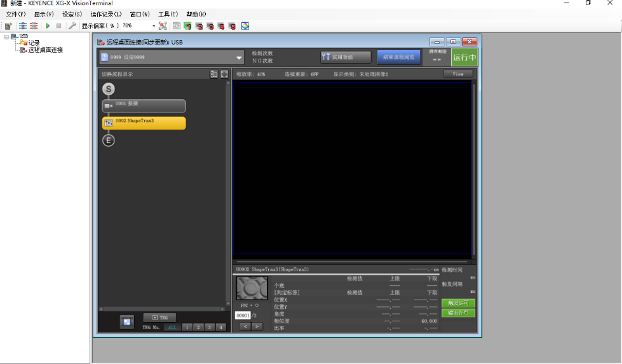Click the S start node
Image resolution: width=622 pixels, height=364 pixels.
108,89
